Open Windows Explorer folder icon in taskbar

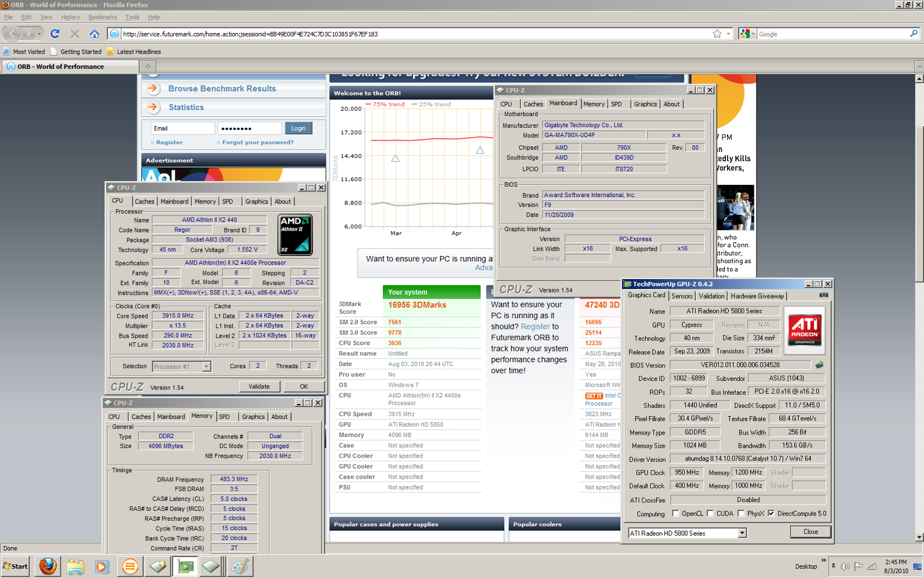click(x=75, y=566)
